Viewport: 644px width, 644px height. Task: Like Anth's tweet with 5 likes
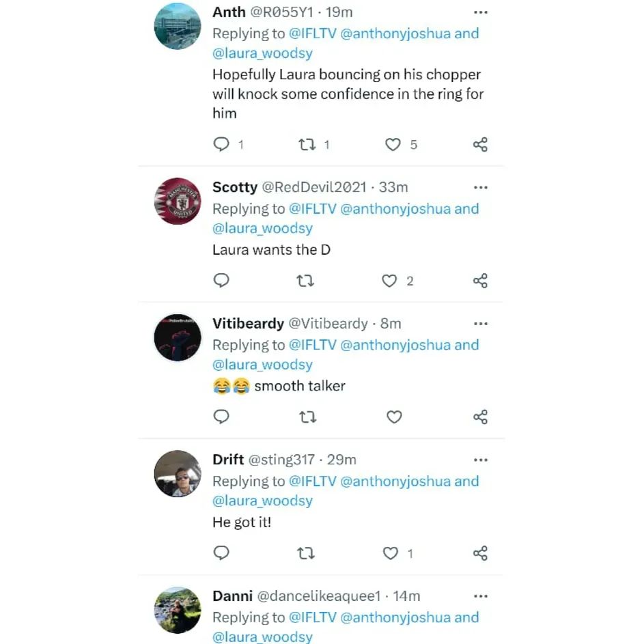(x=393, y=145)
